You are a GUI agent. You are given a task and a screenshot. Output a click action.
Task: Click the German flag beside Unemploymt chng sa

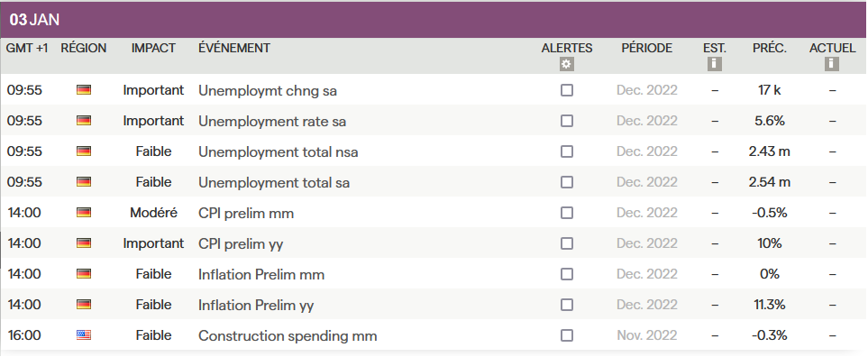tap(84, 90)
